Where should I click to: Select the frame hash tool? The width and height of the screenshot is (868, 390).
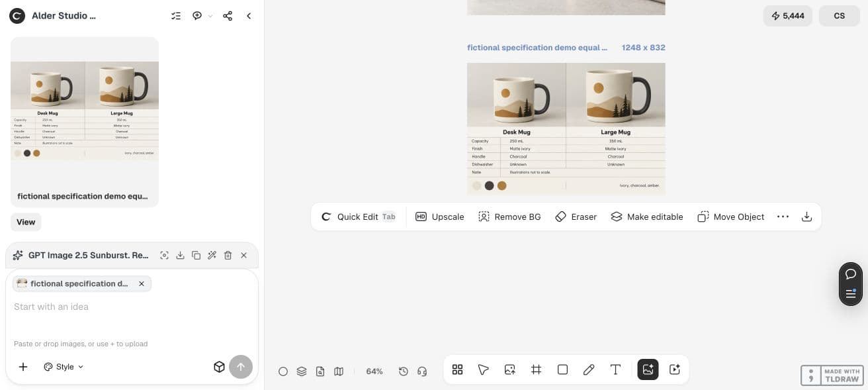point(537,369)
